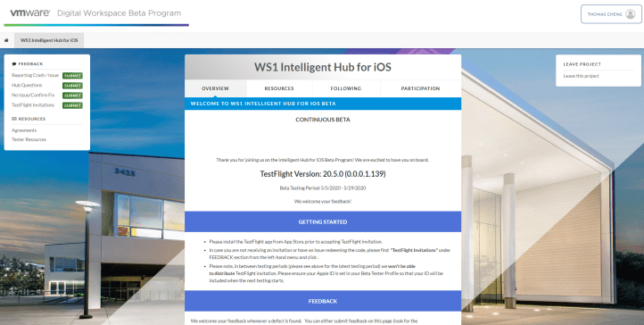
Task: Submit Hub Questions feedback
Action: pos(72,86)
